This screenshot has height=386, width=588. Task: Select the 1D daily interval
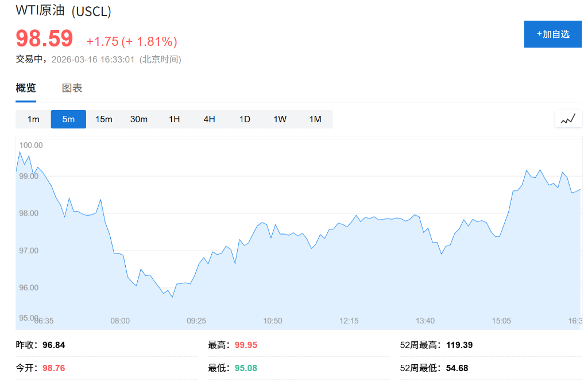click(245, 119)
